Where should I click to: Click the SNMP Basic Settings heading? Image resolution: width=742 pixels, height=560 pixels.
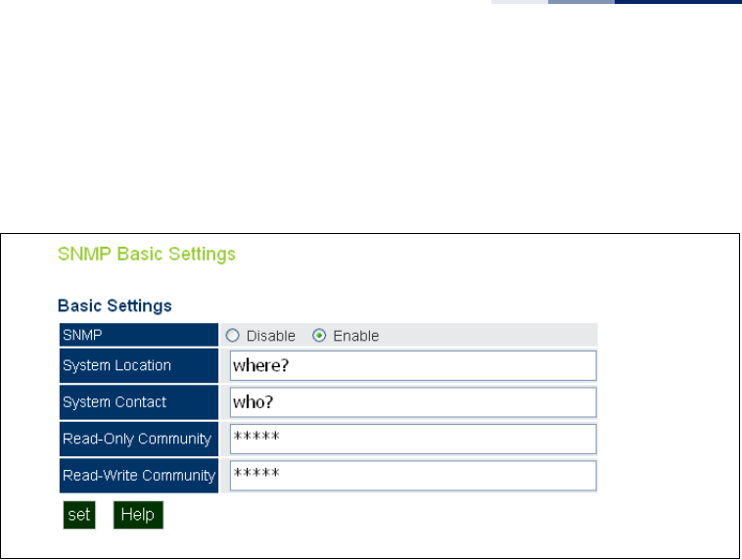click(147, 255)
